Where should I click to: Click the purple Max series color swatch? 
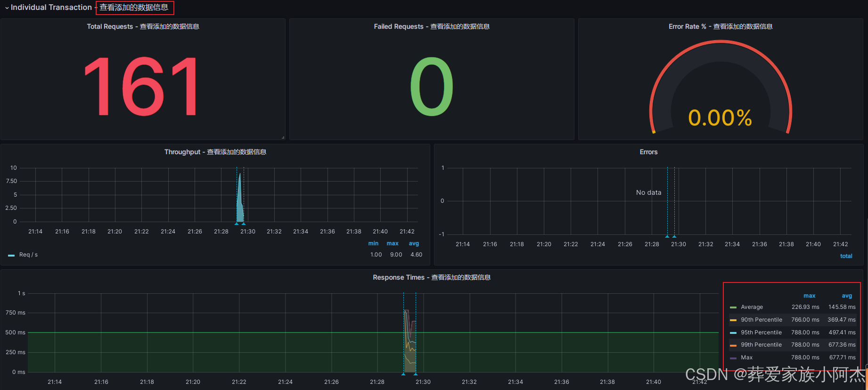point(733,358)
